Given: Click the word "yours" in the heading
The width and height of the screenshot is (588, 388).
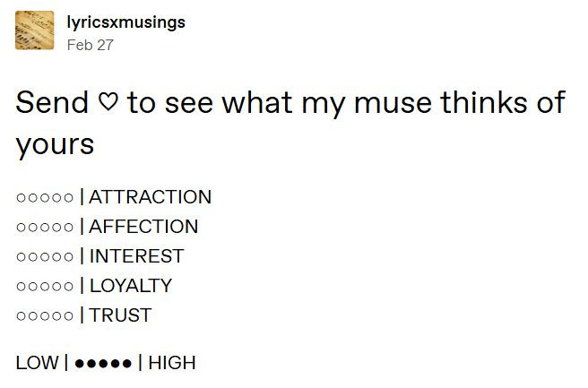Looking at the screenshot, I should coord(55,145).
